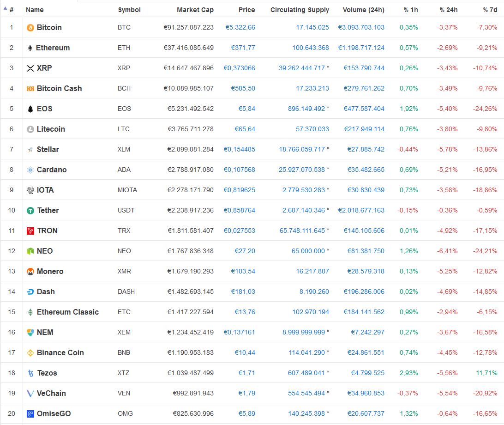The height and width of the screenshot is (425, 504).
Task: Click the Ethereum diamond logo icon
Action: point(30,48)
